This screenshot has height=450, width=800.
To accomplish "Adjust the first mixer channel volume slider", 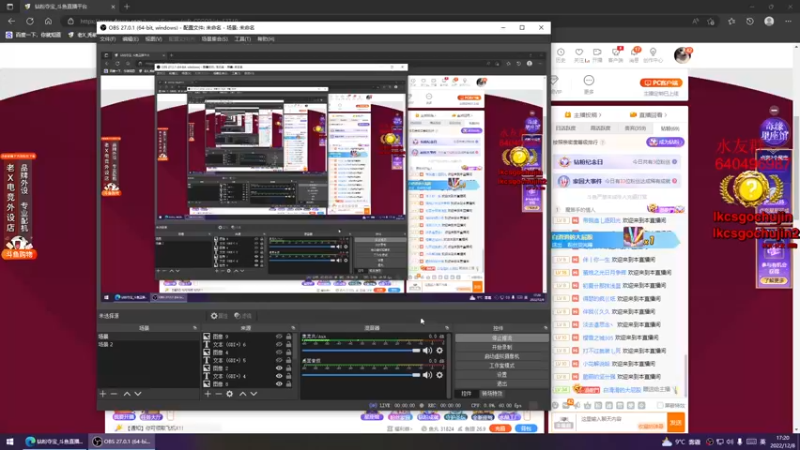I will tap(361, 351).
